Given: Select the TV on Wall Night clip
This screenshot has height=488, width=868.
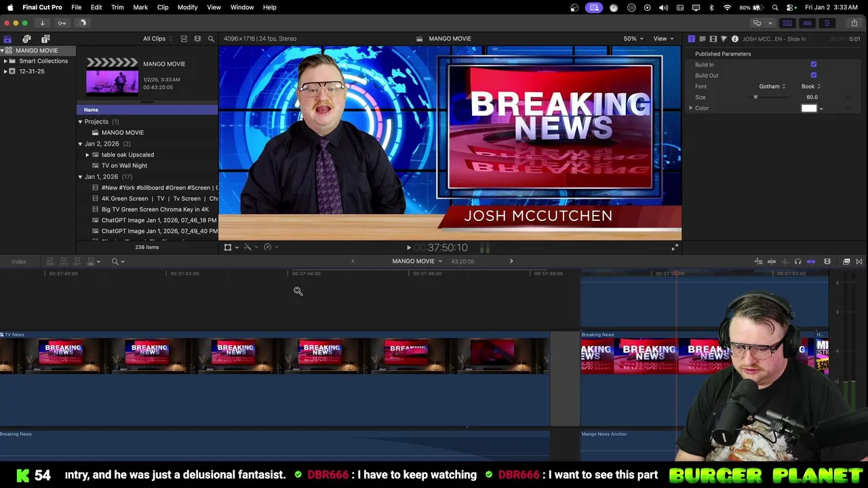Looking at the screenshot, I should (x=124, y=165).
